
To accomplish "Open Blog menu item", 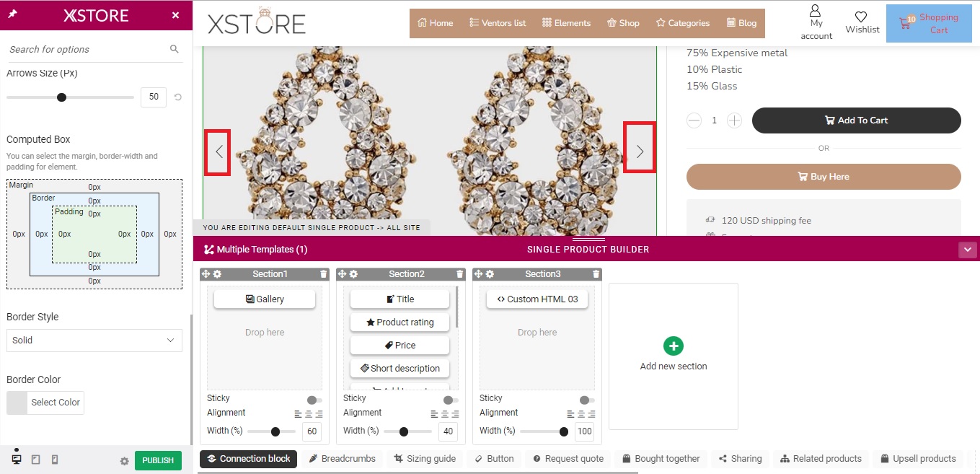I will click(741, 23).
